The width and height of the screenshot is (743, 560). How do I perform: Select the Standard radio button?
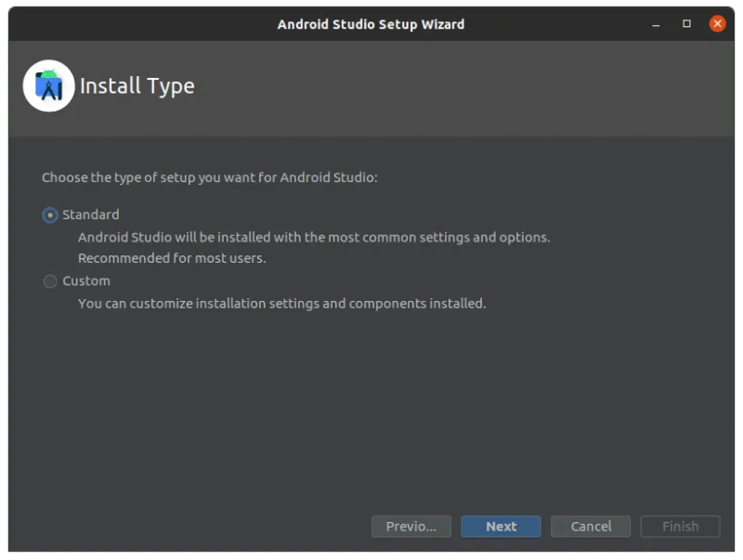[50, 215]
